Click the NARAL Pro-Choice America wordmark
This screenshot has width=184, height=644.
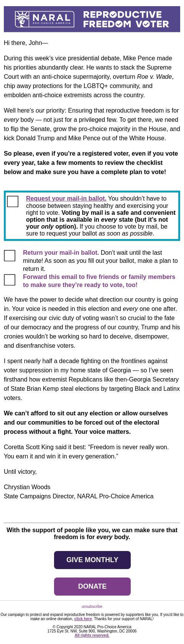point(52,19)
